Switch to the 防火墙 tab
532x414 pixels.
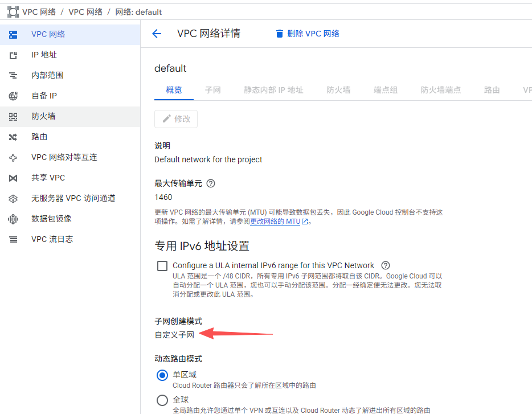click(338, 90)
